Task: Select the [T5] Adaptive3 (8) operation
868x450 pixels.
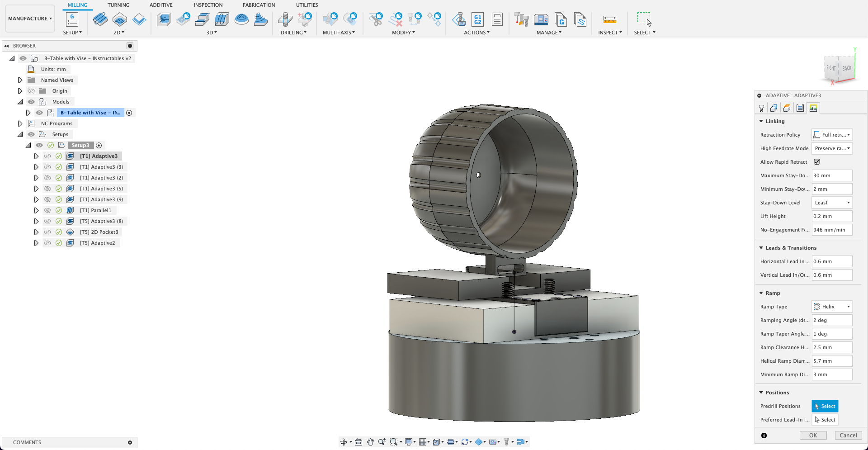Action: [101, 221]
